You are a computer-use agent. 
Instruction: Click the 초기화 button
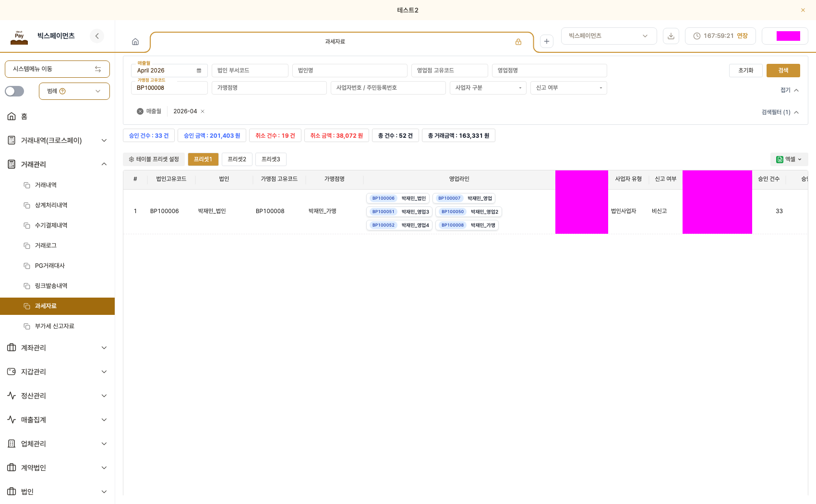click(x=746, y=71)
